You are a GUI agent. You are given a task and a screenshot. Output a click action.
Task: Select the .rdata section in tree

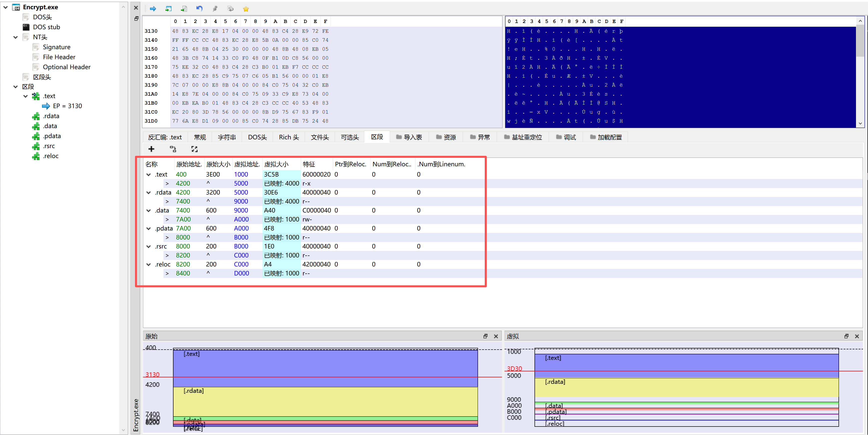click(51, 116)
